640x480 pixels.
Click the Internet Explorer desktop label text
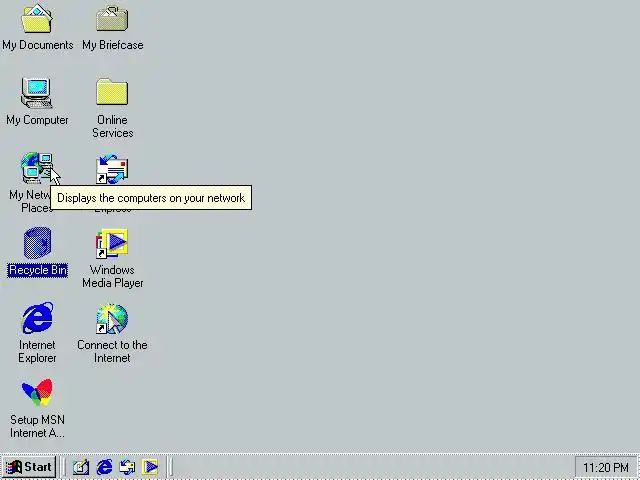[x=37, y=351]
